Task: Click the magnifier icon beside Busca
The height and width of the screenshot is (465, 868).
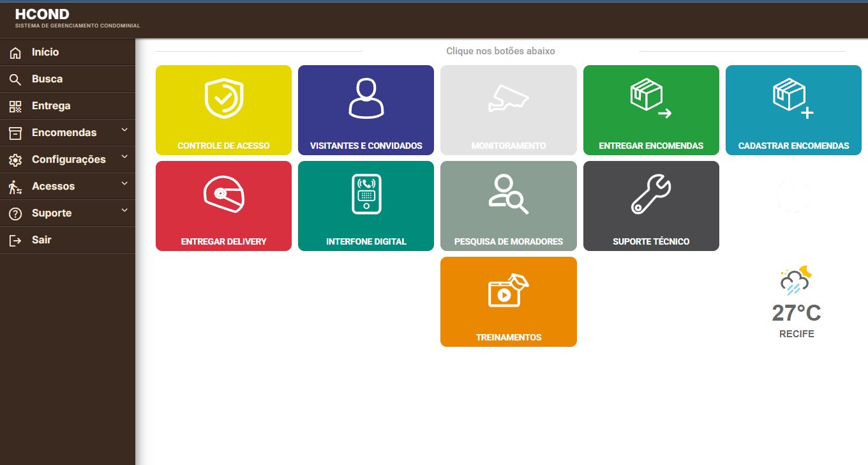Action: 15,80
